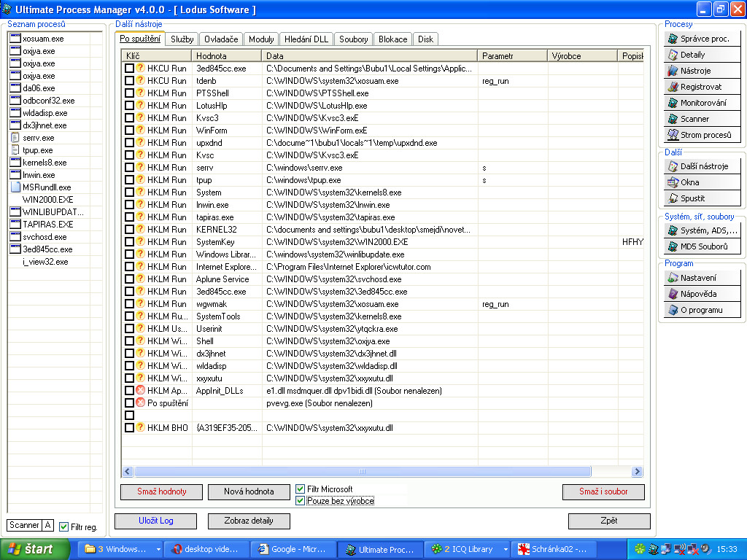
Task: Toggle the Pouze bez výrobce checkbox
Action: tap(300, 501)
